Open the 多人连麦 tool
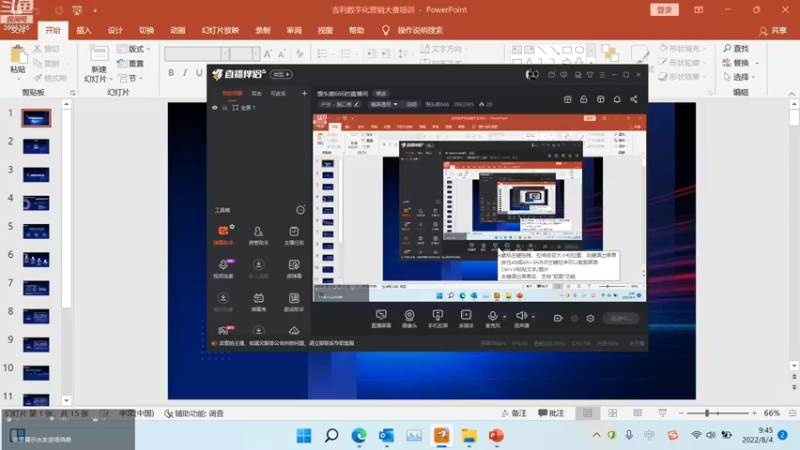 [259, 268]
